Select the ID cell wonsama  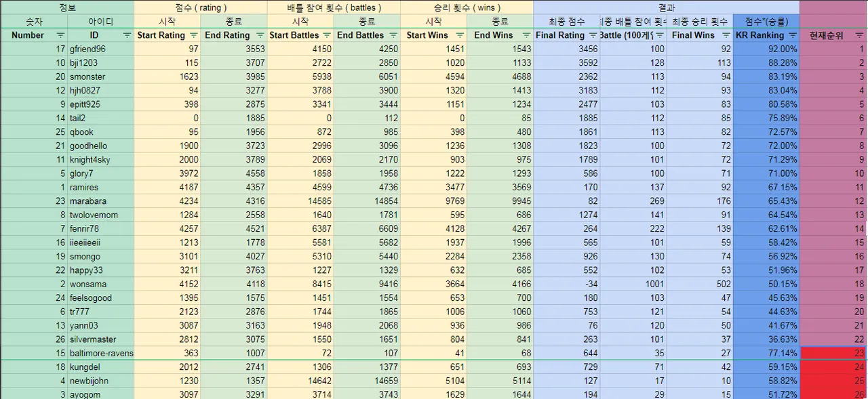tap(101, 285)
